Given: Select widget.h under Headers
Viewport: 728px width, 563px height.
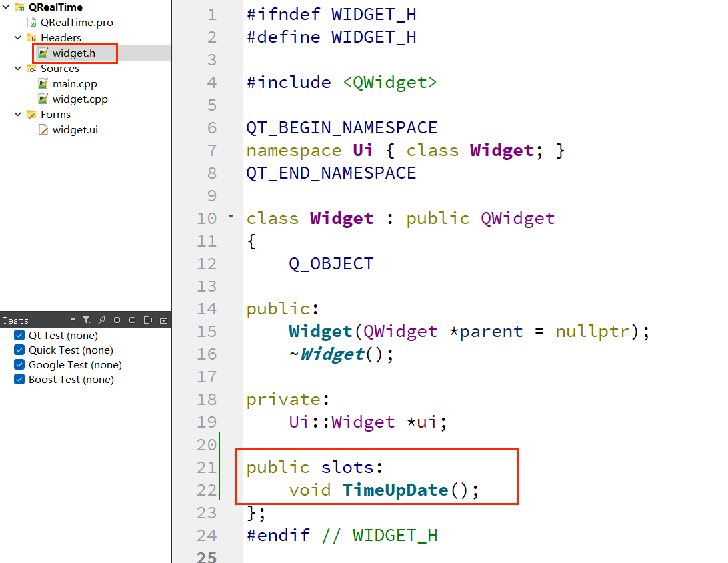Looking at the screenshot, I should pyautogui.click(x=74, y=53).
